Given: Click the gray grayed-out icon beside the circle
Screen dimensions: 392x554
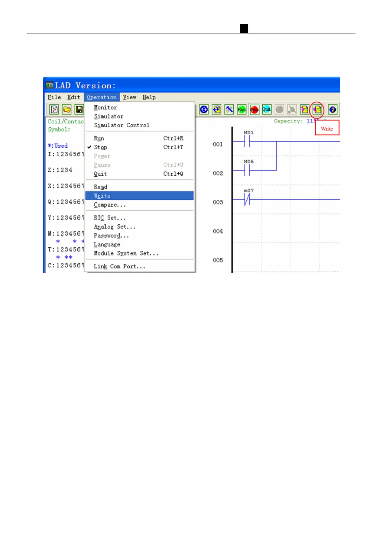Looking at the screenshot, I should [292, 110].
